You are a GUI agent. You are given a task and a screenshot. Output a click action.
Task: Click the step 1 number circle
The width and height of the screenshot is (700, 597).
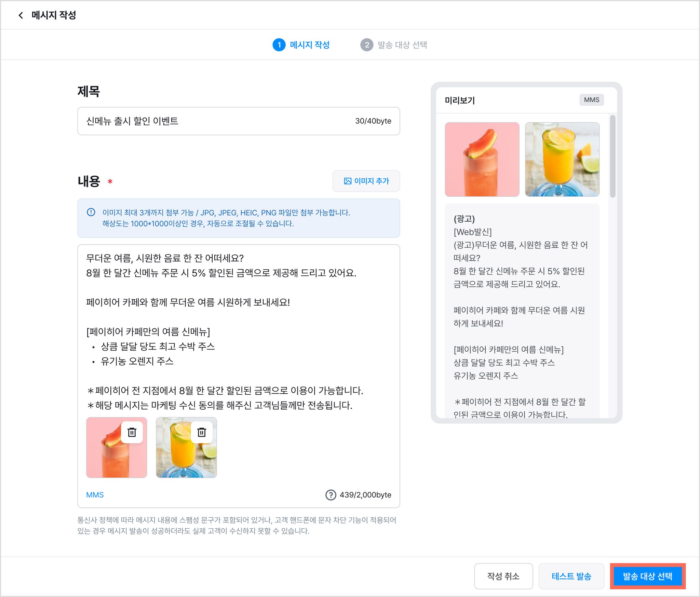(x=279, y=45)
